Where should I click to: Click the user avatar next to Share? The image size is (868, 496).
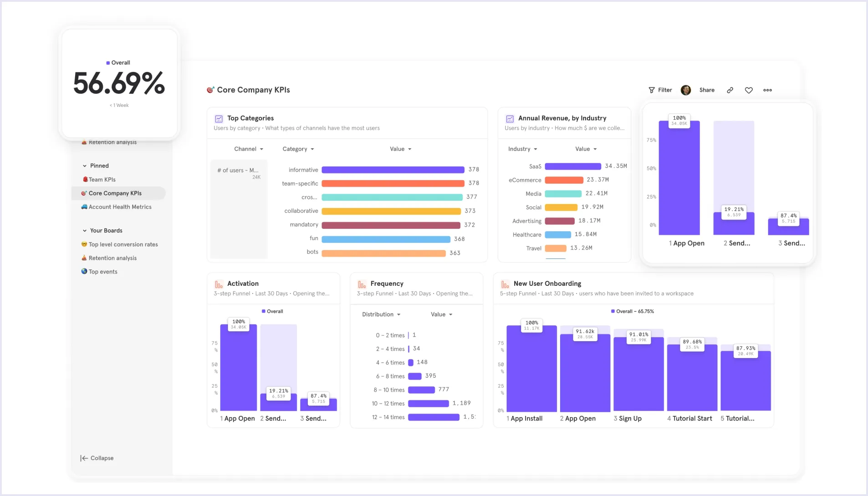pos(686,90)
